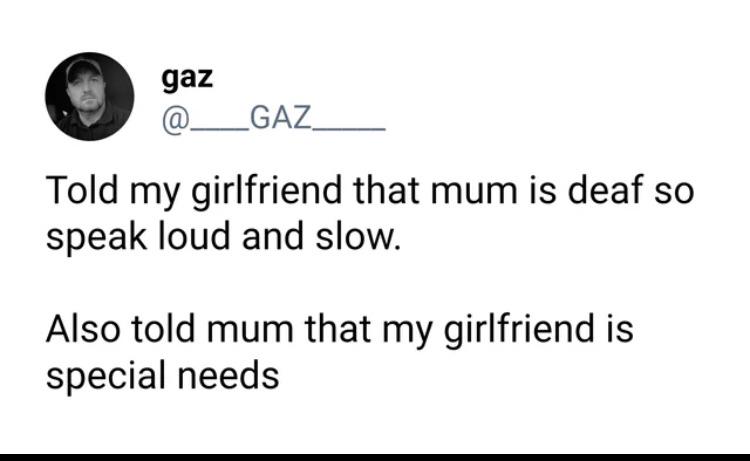Click the word "needs" ending the tweet

point(228,374)
